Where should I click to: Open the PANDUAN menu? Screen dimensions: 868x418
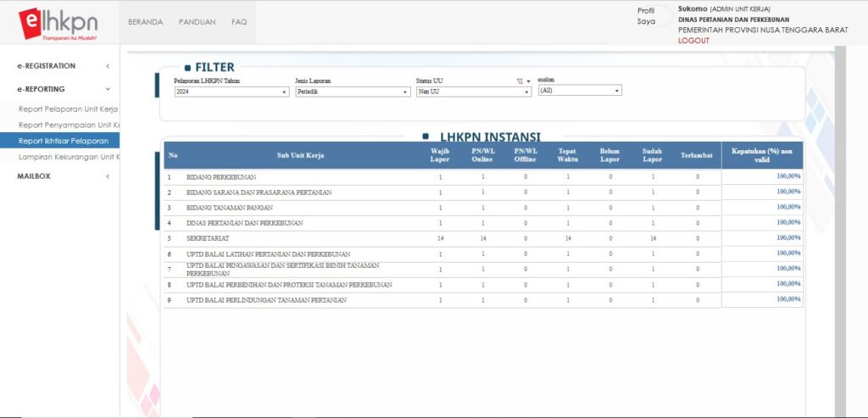click(197, 22)
